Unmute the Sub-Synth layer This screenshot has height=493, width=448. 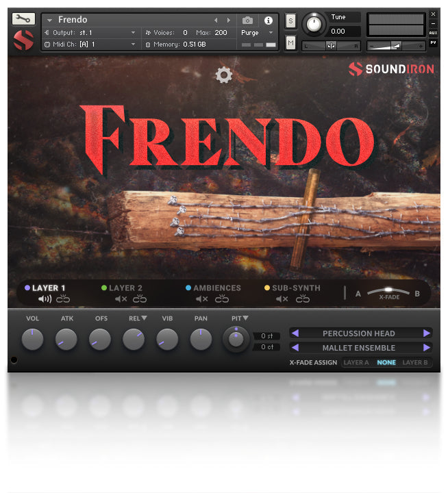[282, 299]
